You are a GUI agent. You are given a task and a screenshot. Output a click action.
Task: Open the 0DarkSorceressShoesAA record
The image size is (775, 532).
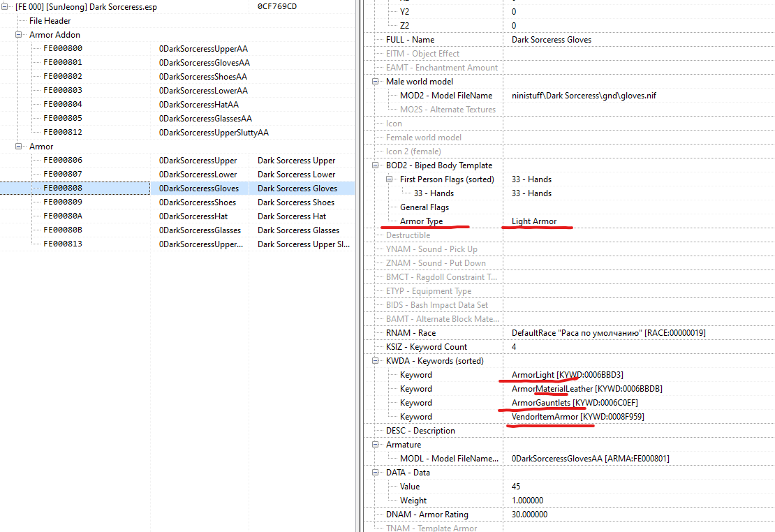tap(177, 77)
